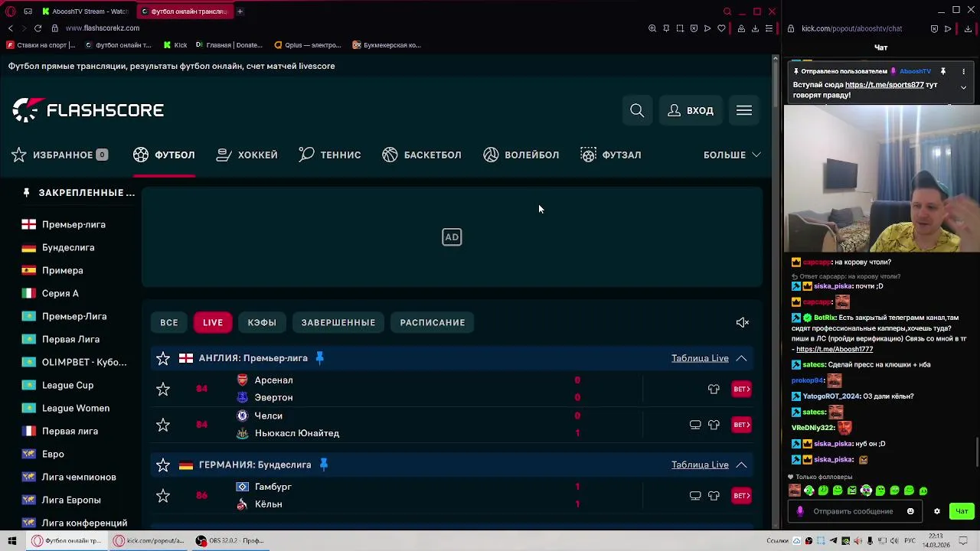Open t.me/Aboosh1777 link in chat
980x551 pixels.
tap(835, 349)
